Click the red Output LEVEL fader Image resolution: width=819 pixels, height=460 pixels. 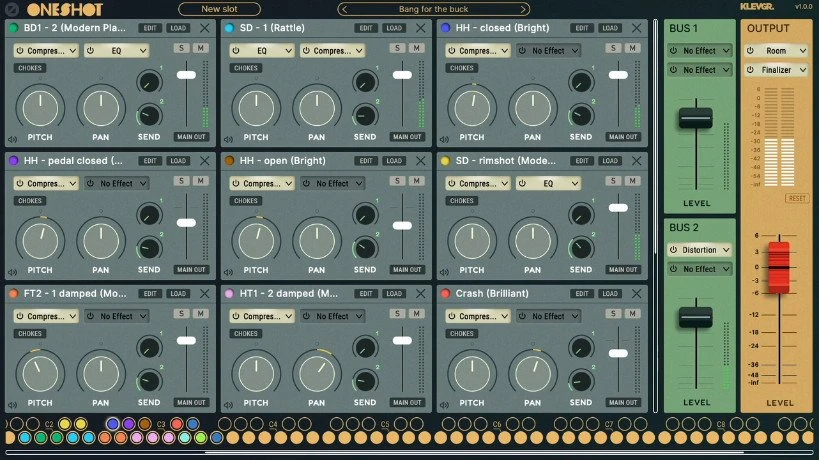point(779,267)
